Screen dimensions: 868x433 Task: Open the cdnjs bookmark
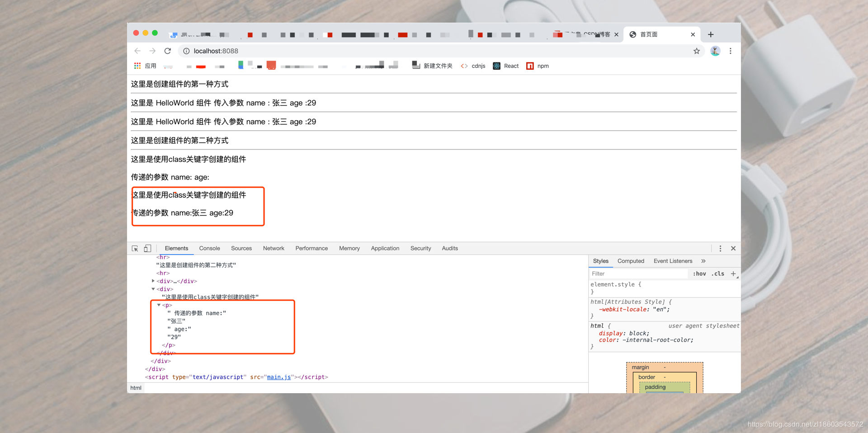coord(472,66)
